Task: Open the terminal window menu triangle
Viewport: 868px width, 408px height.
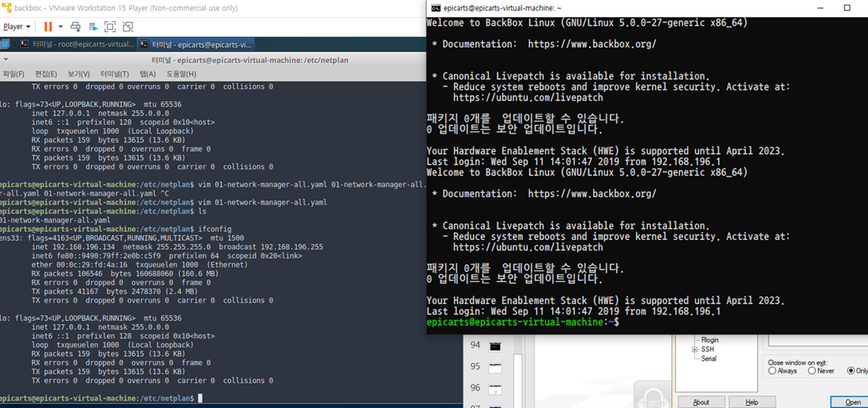Action: [5, 60]
